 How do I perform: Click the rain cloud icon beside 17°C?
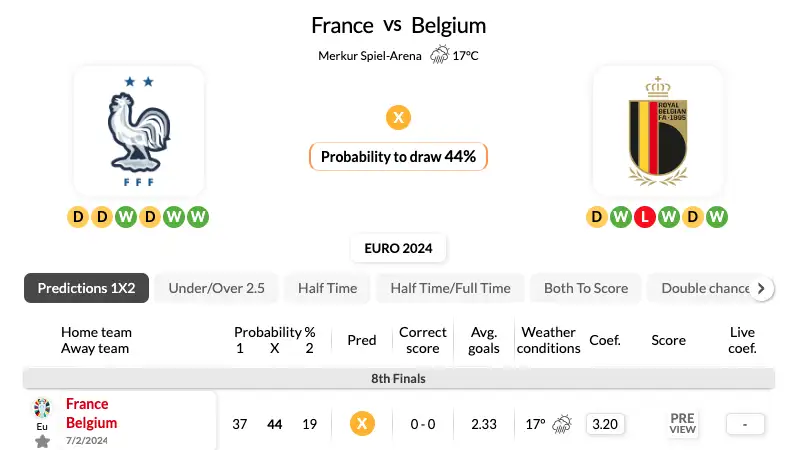click(439, 55)
